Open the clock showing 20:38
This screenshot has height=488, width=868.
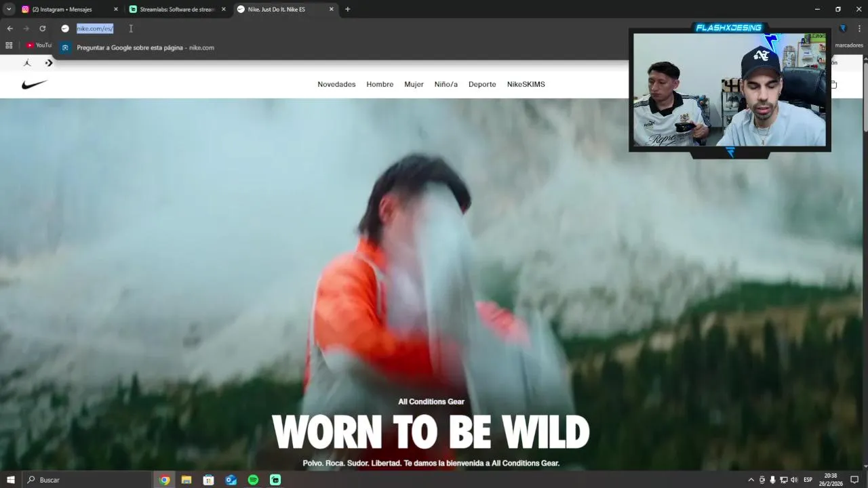coord(831,480)
